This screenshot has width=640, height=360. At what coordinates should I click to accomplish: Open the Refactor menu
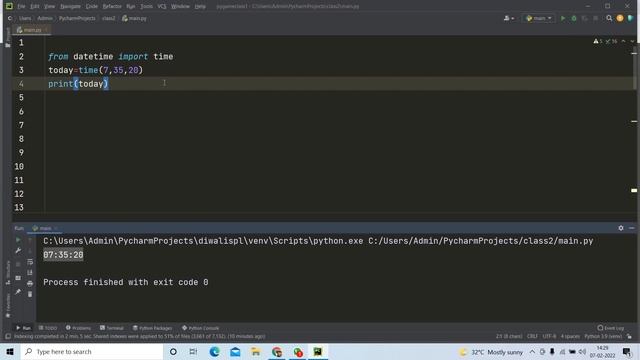tap(112, 6)
